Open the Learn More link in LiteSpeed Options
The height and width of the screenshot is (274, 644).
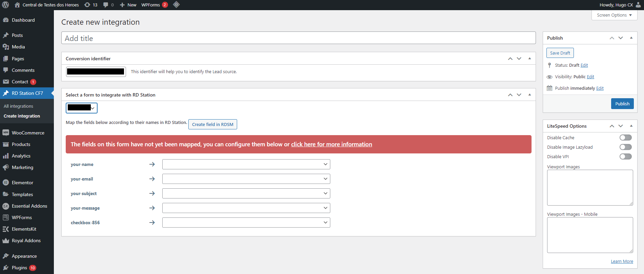(x=622, y=261)
